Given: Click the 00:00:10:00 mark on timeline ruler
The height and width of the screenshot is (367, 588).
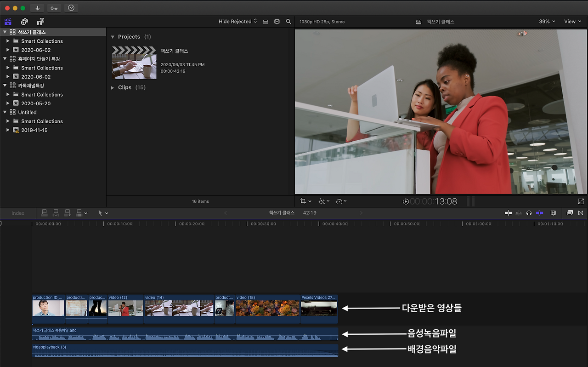Looking at the screenshot, I should tap(120, 224).
